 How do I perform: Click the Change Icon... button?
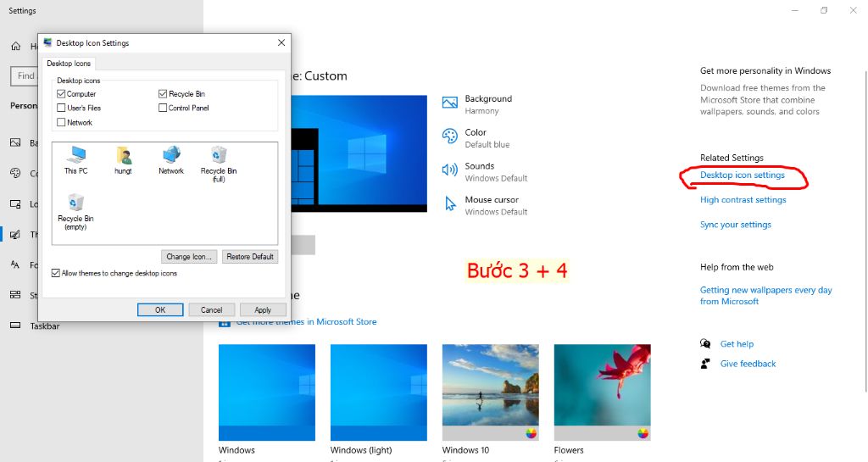pyautogui.click(x=189, y=257)
